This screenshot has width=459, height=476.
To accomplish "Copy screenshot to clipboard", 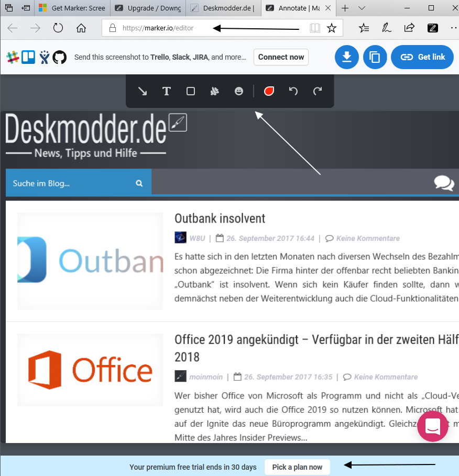I will (x=375, y=57).
